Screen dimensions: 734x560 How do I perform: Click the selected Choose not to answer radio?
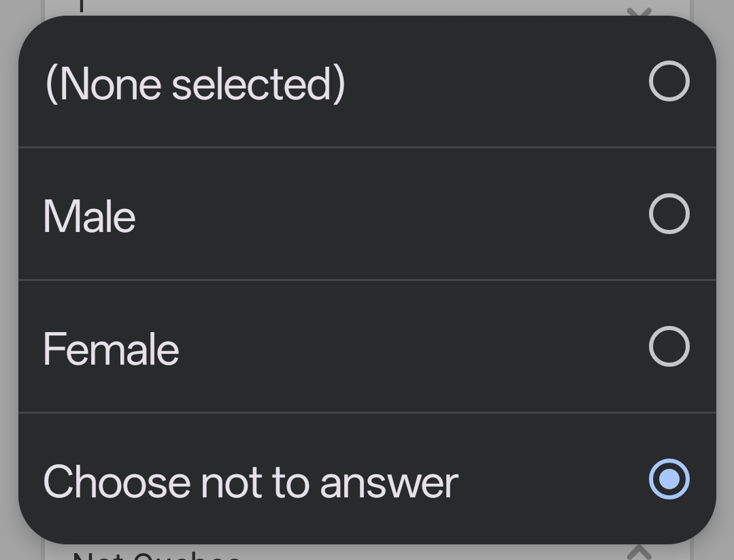click(x=669, y=479)
